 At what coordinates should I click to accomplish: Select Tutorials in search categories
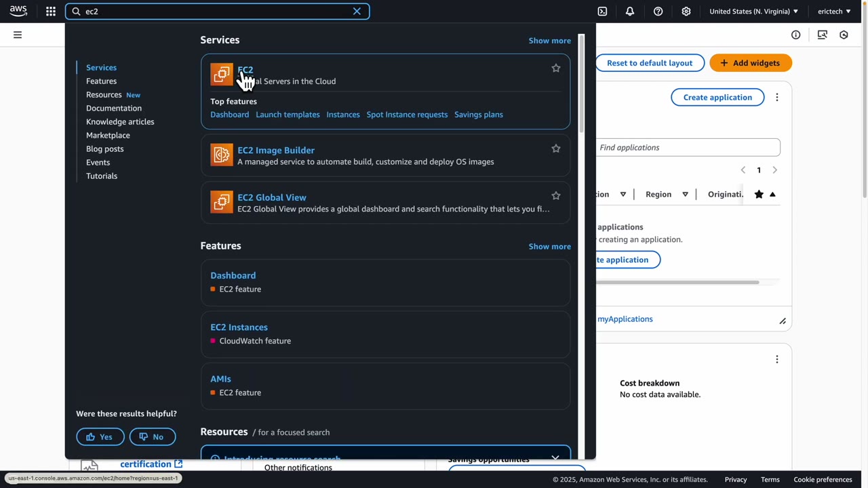102,176
